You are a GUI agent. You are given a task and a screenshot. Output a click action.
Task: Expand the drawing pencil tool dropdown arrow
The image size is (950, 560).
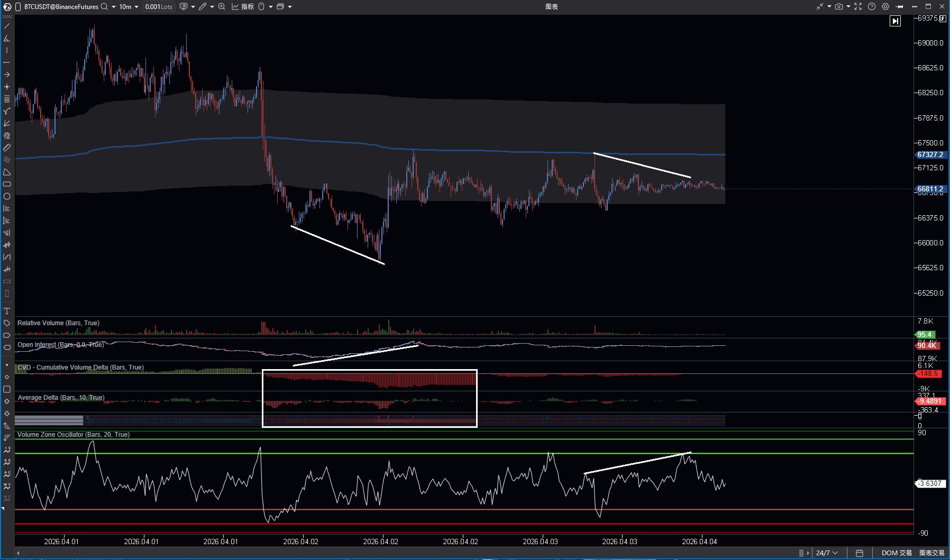tap(212, 6)
